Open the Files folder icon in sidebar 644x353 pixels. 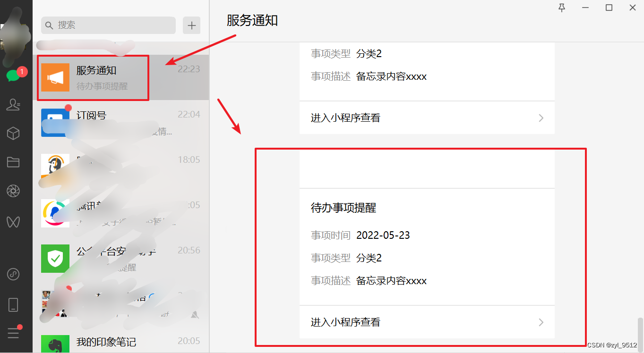13,162
